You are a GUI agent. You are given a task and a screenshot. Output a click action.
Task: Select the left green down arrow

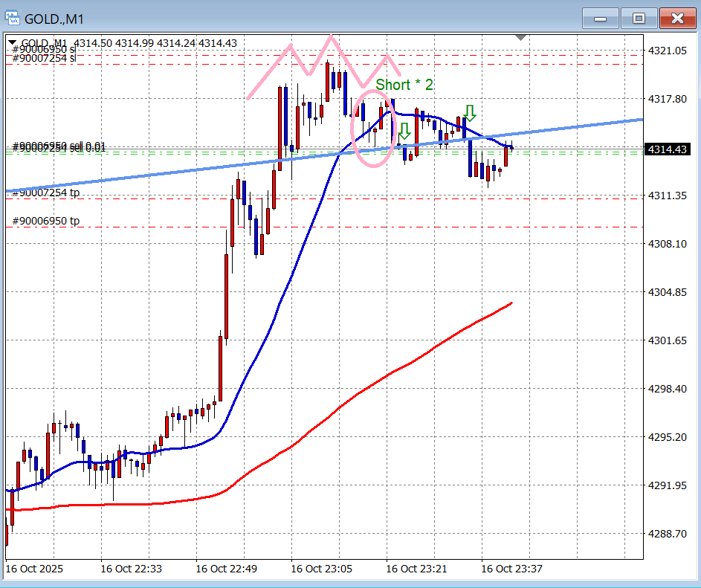(x=404, y=132)
